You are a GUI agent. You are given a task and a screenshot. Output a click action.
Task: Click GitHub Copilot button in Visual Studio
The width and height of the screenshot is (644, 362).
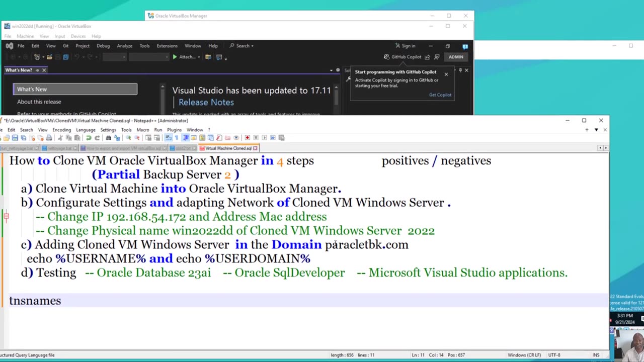click(x=403, y=57)
